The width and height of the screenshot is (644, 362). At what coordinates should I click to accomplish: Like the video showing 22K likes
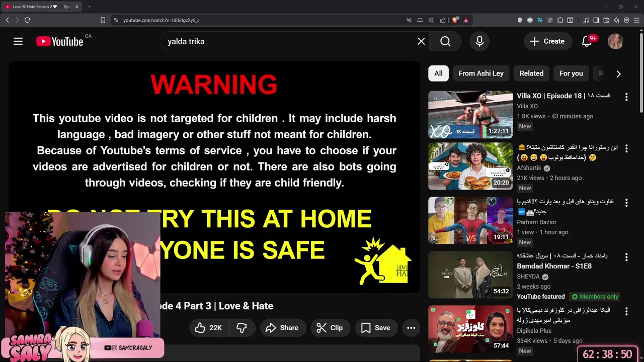point(208,328)
